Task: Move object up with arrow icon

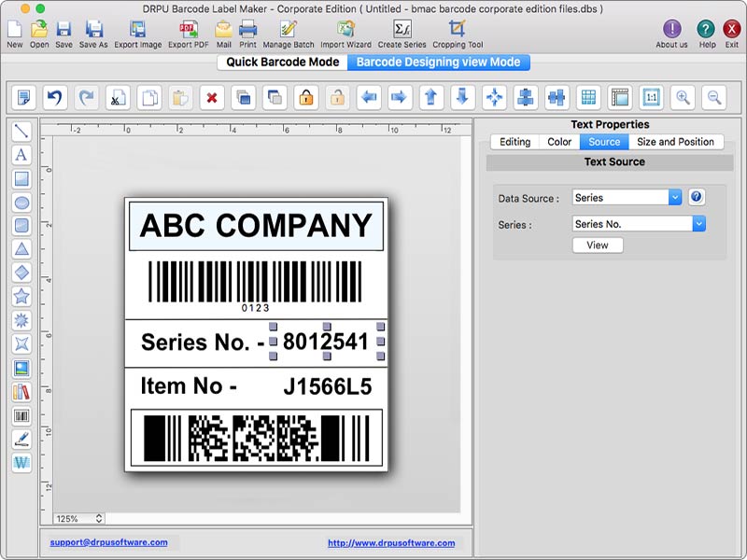Action: click(x=431, y=98)
